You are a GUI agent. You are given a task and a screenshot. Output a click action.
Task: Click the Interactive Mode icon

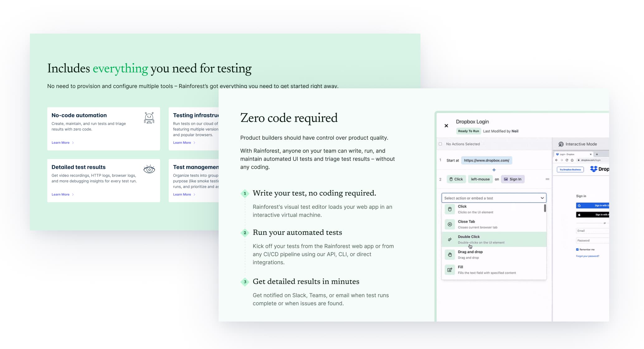[561, 144]
